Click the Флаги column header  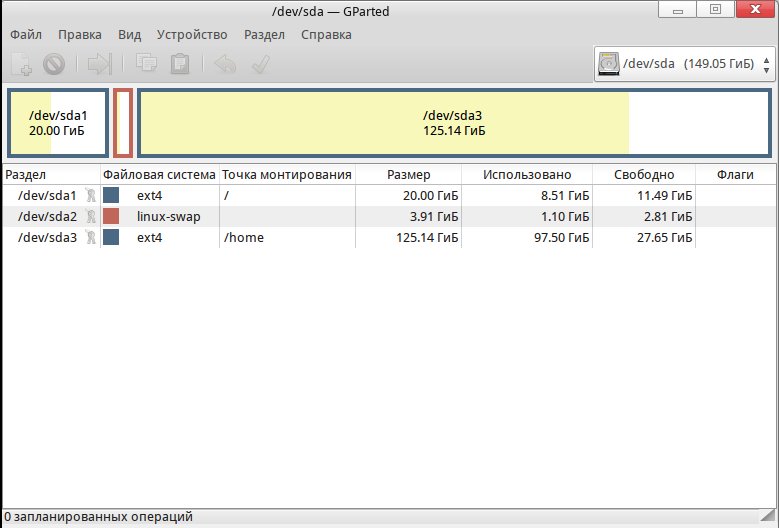[x=735, y=175]
